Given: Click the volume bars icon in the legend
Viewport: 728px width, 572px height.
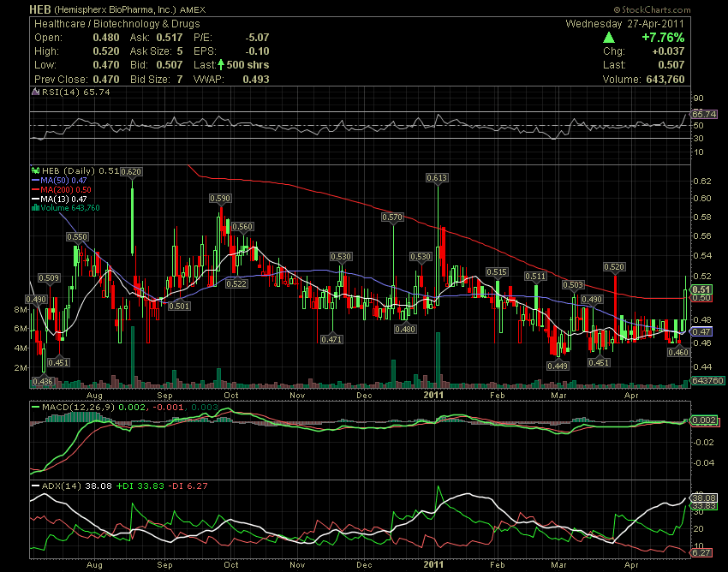Looking at the screenshot, I should (x=35, y=208).
